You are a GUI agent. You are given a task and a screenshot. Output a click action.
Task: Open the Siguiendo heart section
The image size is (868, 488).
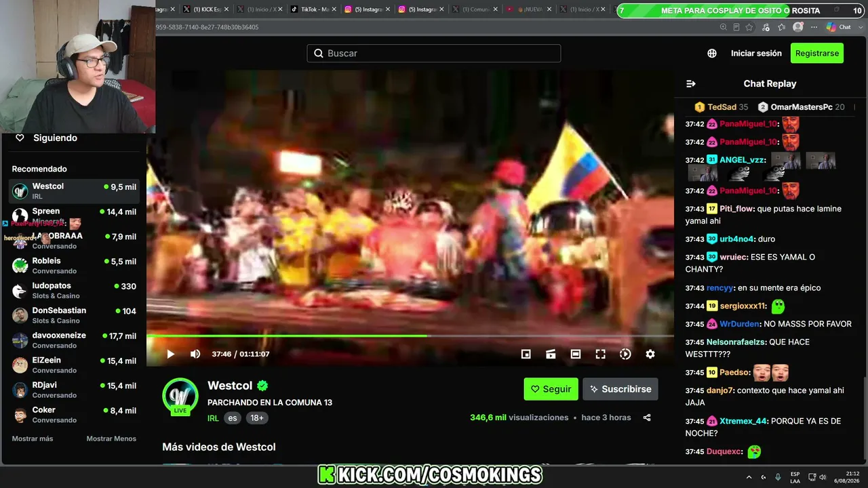click(x=47, y=138)
